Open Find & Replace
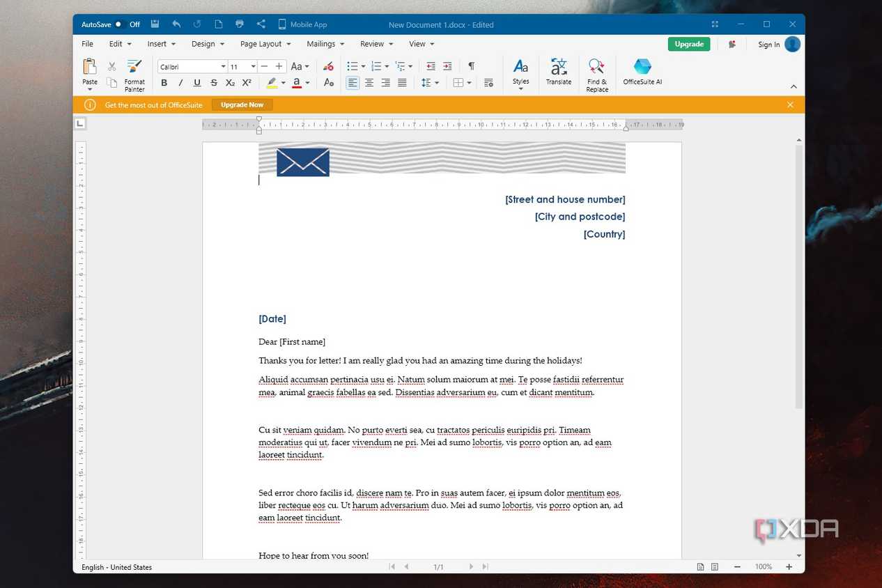Screen dimensions: 882x588 (x=597, y=75)
